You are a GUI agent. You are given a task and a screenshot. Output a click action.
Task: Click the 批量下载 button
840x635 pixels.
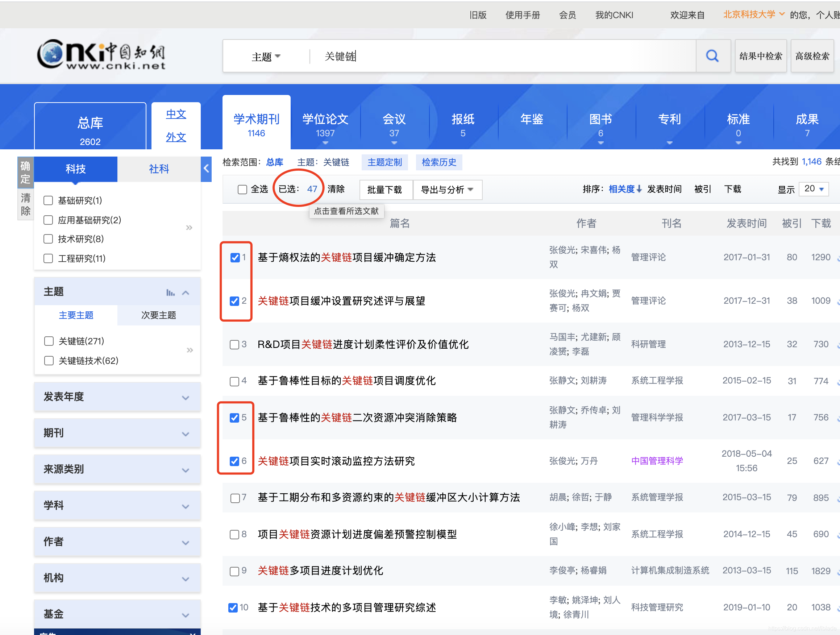(384, 190)
